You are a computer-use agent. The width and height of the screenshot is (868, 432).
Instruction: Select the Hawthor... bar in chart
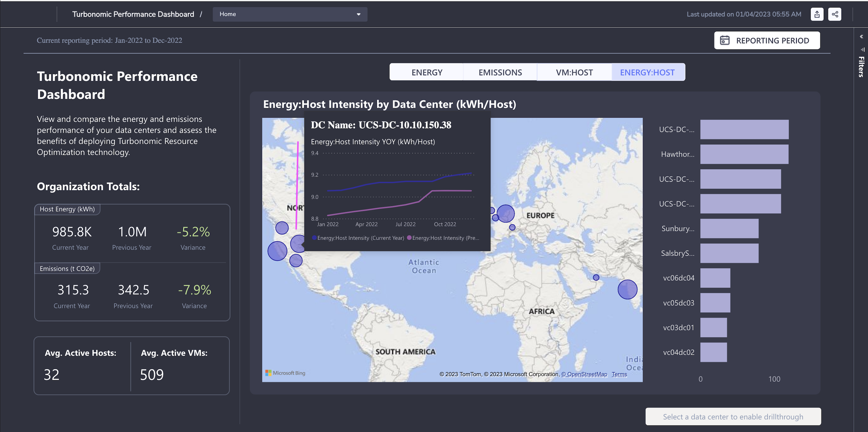point(744,154)
